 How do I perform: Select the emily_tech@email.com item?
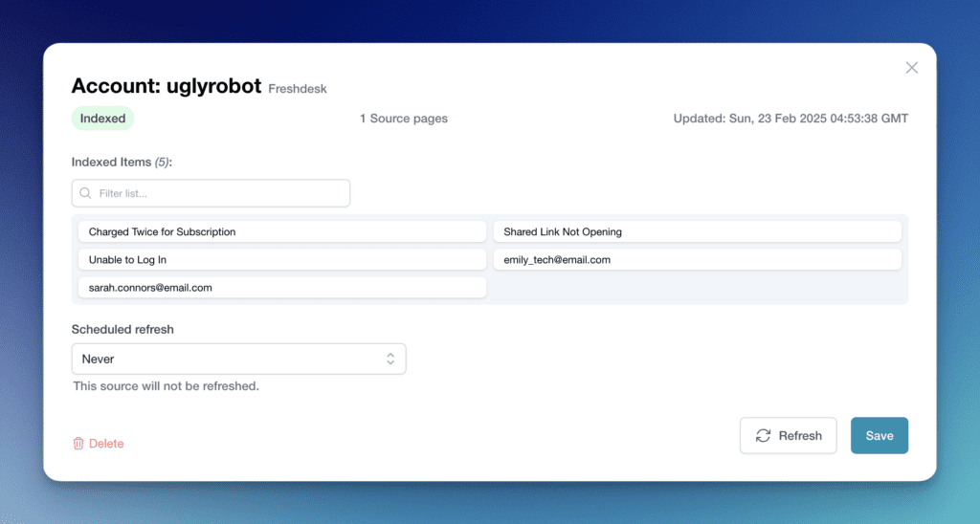tap(697, 260)
